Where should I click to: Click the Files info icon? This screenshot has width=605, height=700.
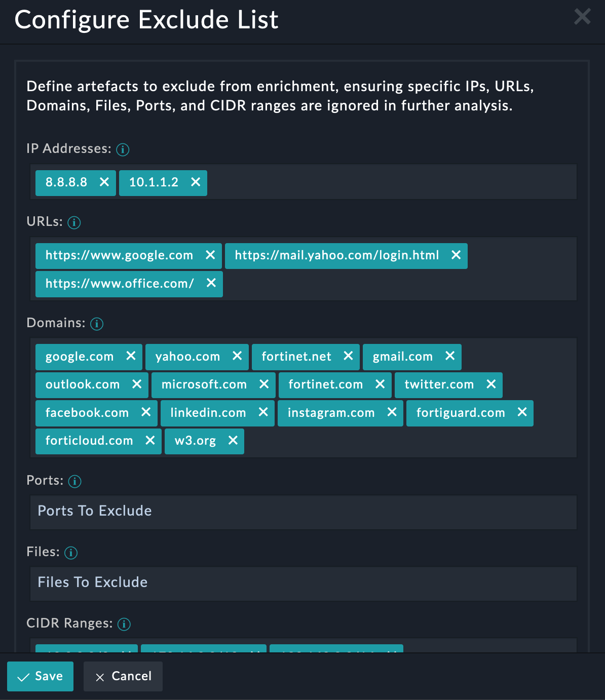click(x=71, y=553)
